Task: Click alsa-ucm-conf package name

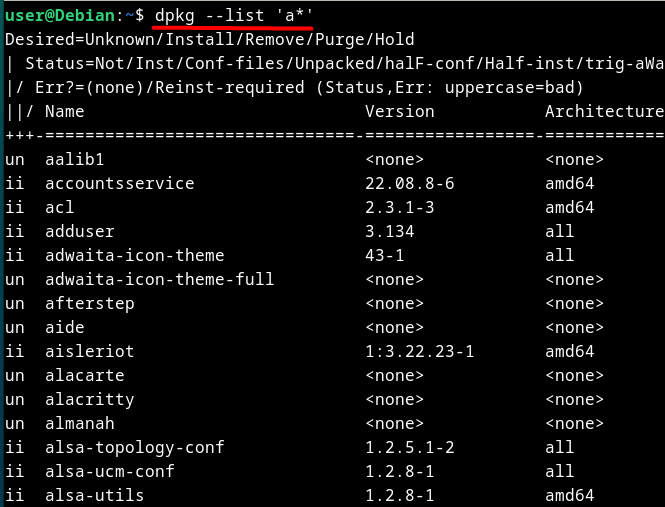Action: (x=110, y=471)
